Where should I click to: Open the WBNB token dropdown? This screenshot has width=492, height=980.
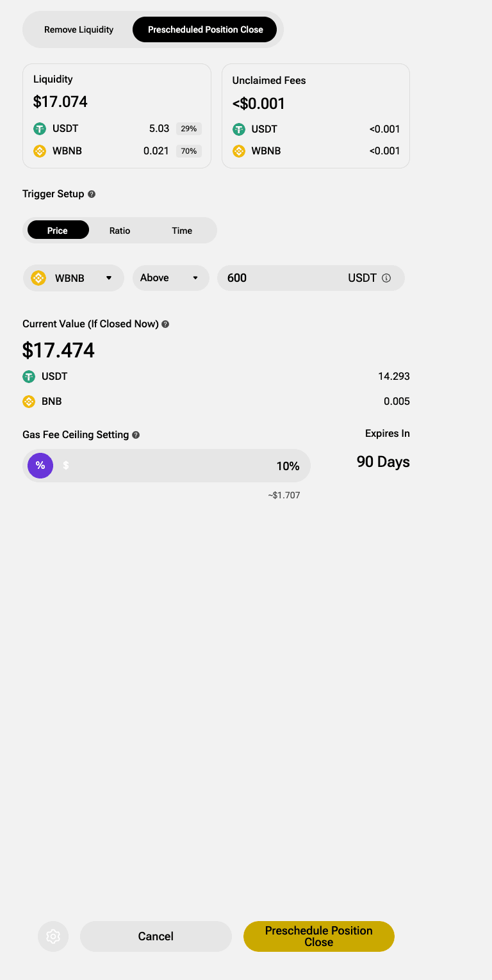tap(73, 278)
